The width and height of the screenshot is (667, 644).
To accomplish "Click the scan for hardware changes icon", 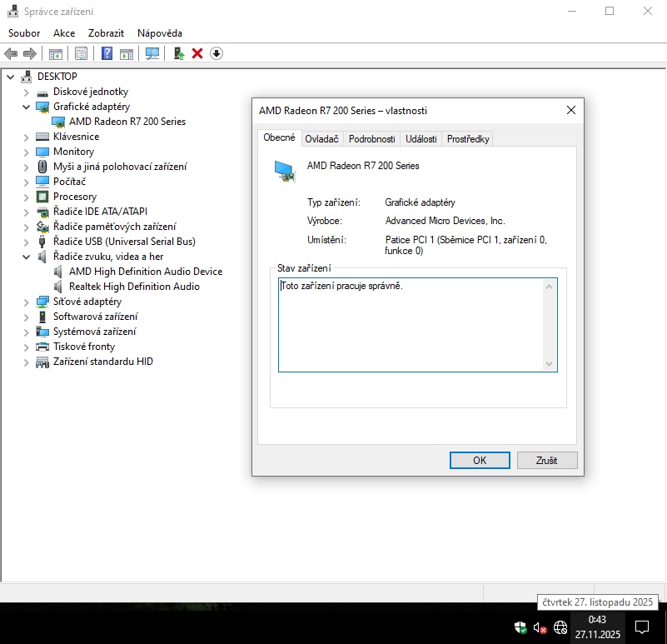I will point(152,53).
